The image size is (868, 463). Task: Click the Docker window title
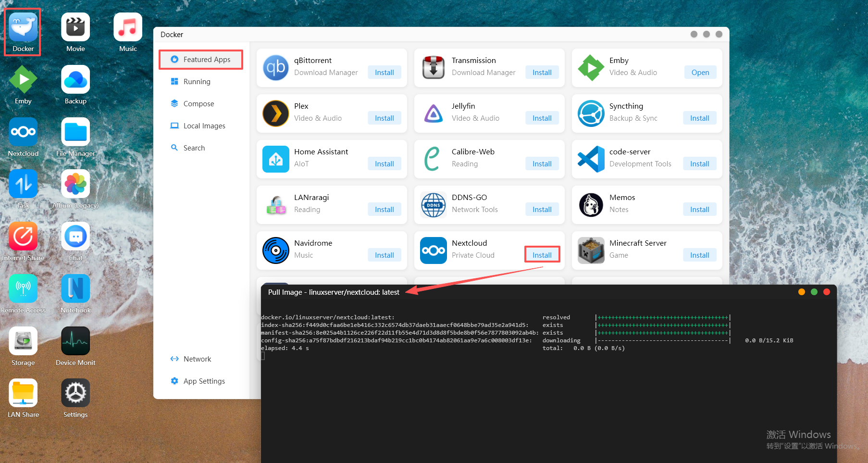coord(172,35)
